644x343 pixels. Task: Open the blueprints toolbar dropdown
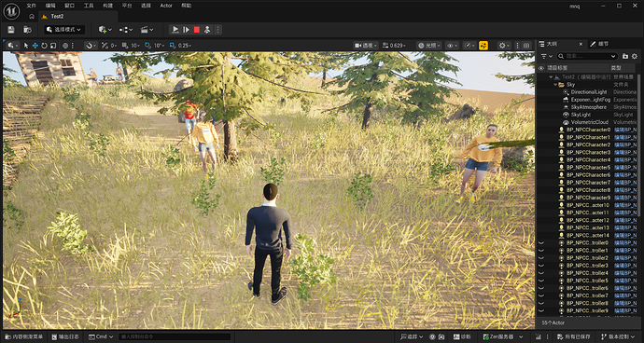126,30
